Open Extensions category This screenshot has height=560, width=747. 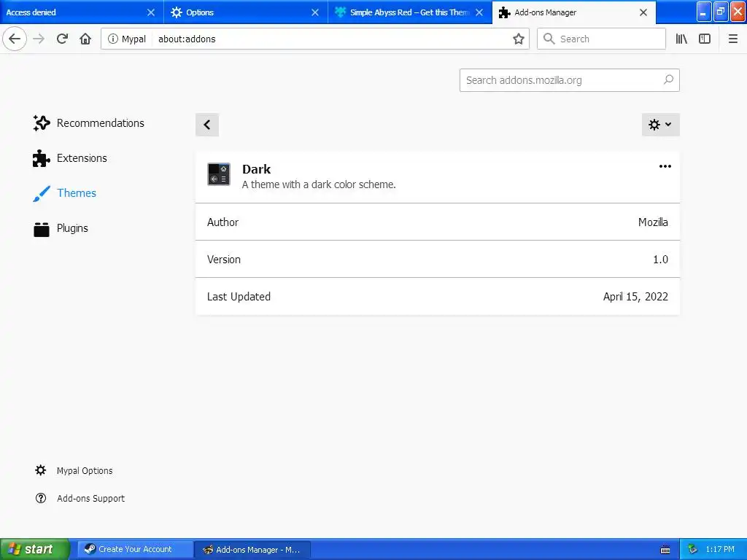coord(70,158)
